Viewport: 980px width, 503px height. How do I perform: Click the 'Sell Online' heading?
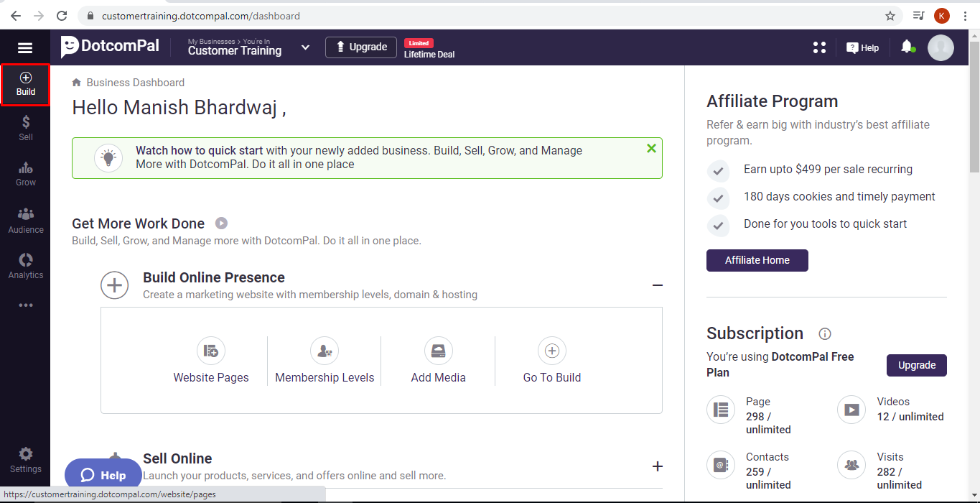coord(177,458)
